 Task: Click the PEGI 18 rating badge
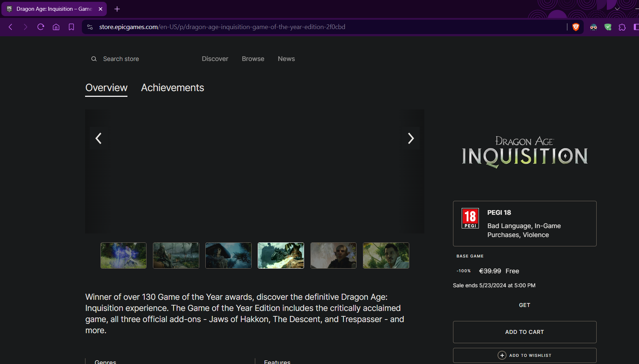470,218
